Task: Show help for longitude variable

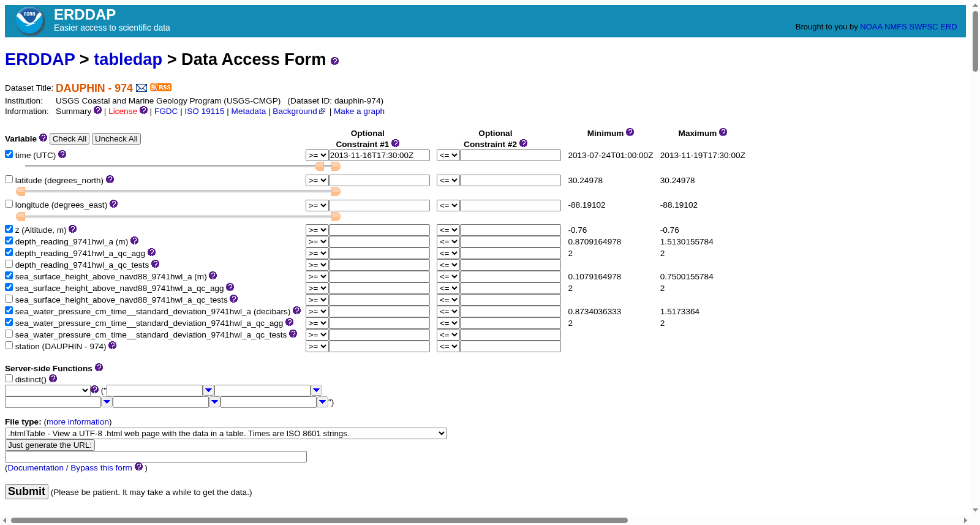Action: 113,204
